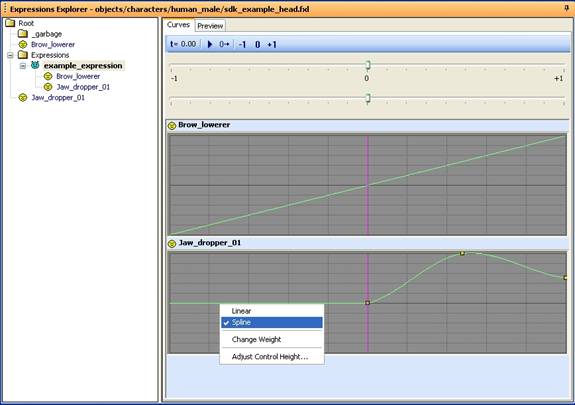Click the Jaw_dropper_01 curve header icon
575x405 pixels.
pos(172,244)
